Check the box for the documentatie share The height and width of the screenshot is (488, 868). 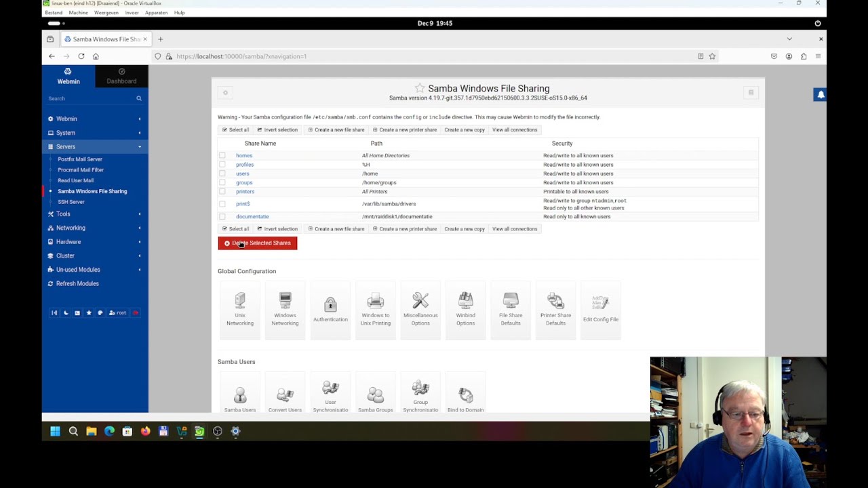(222, 217)
